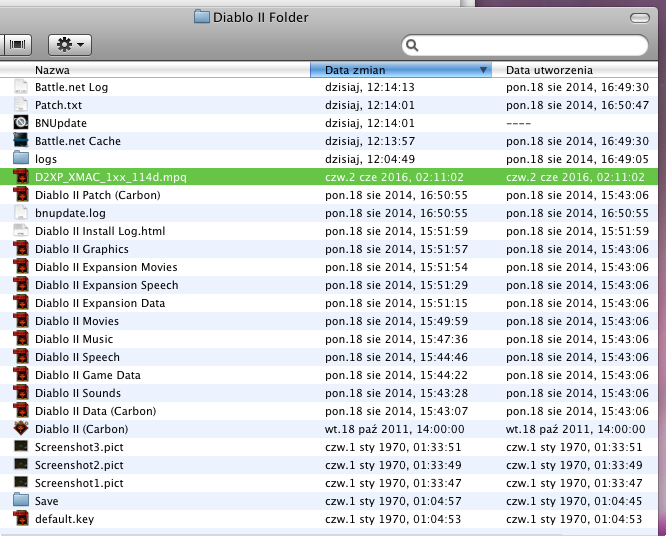Image resolution: width=666 pixels, height=537 pixels.
Task: Select the Battle.net Cache name
Action: coord(78,141)
